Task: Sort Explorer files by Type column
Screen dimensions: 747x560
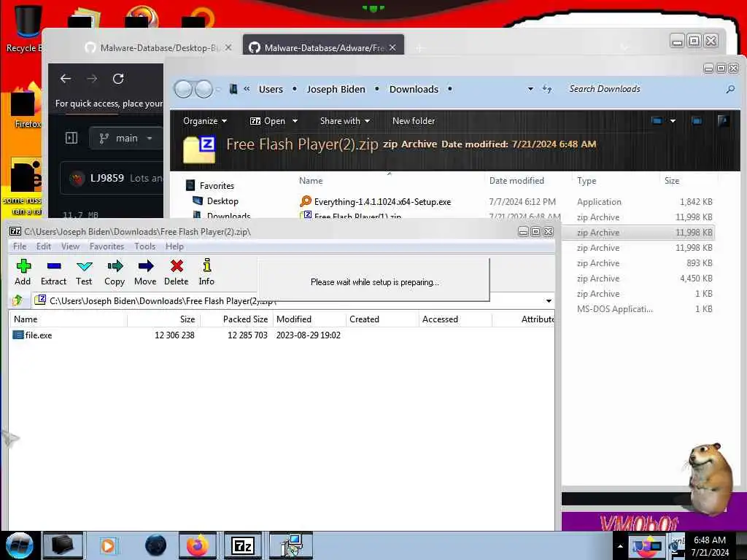Action: tap(587, 181)
